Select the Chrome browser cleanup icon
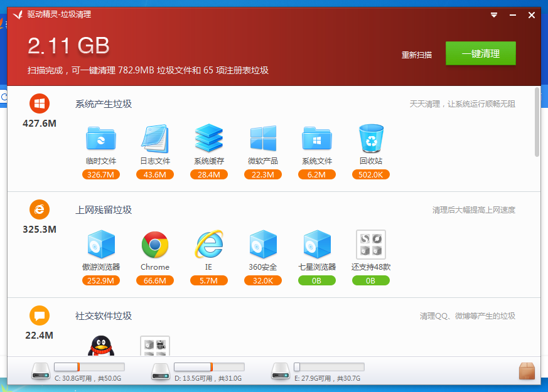This screenshot has height=392, width=548. click(x=154, y=245)
